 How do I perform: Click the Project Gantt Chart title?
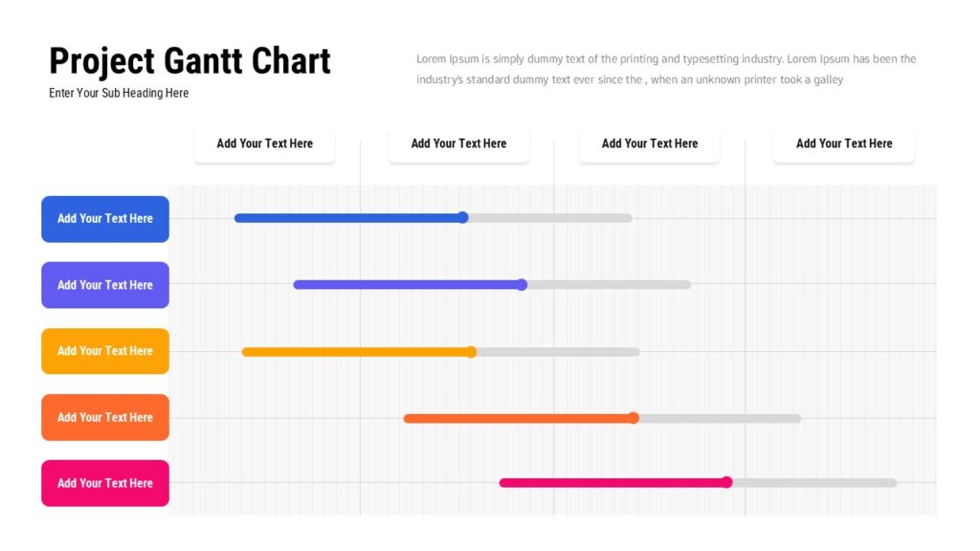pos(189,60)
